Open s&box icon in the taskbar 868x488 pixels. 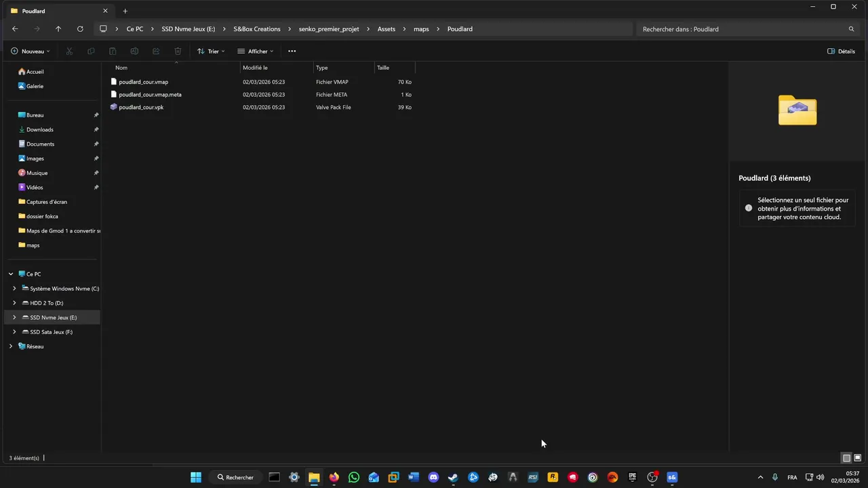pyautogui.click(x=672, y=477)
